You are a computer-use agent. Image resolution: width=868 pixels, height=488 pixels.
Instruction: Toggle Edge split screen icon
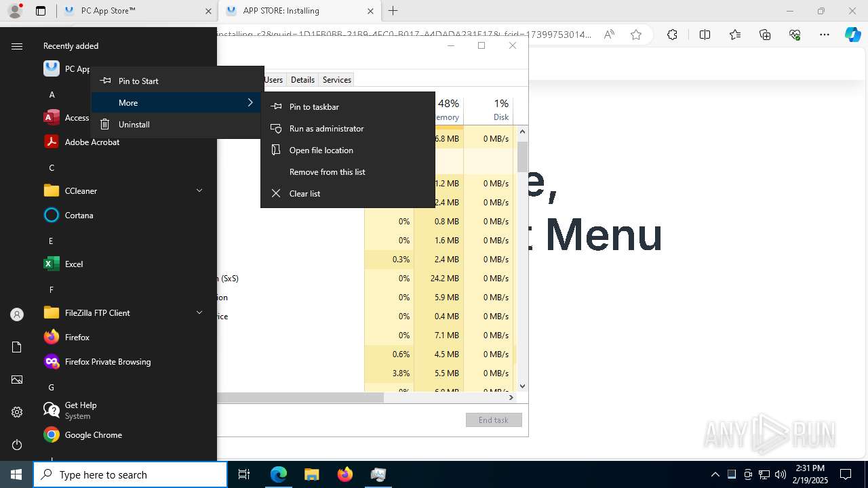coord(705,35)
